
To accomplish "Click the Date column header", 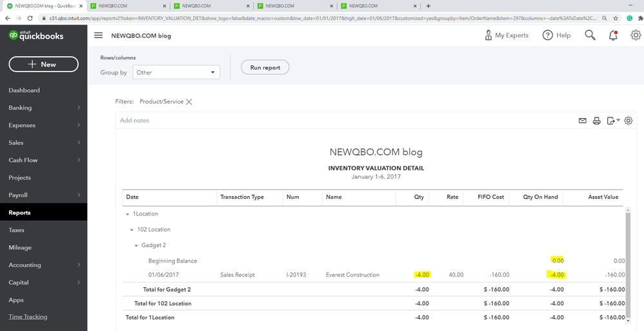I will point(132,197).
